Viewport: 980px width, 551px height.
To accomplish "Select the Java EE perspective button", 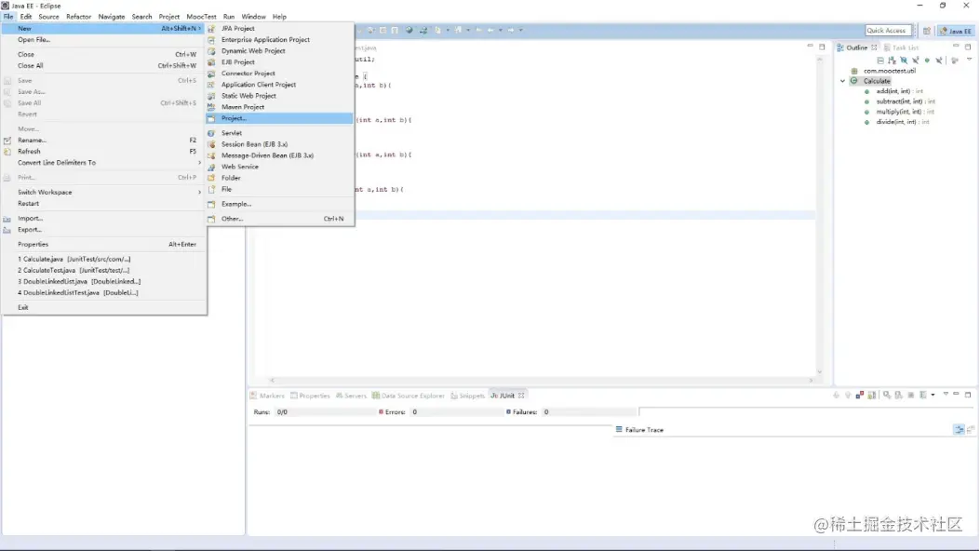I will coord(956,31).
